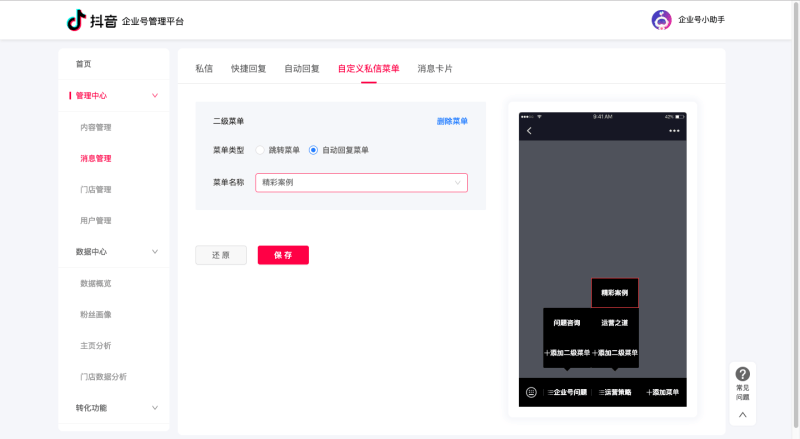This screenshot has height=439, width=800.
Task: Tap the back arrow in phone preview
Action: (x=529, y=131)
